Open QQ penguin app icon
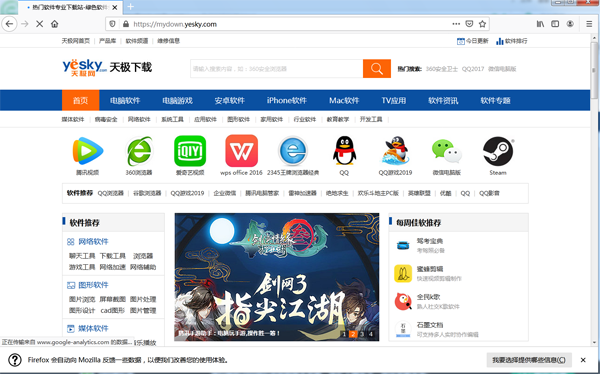Image resolution: width=600 pixels, height=374 pixels. pos(344,150)
